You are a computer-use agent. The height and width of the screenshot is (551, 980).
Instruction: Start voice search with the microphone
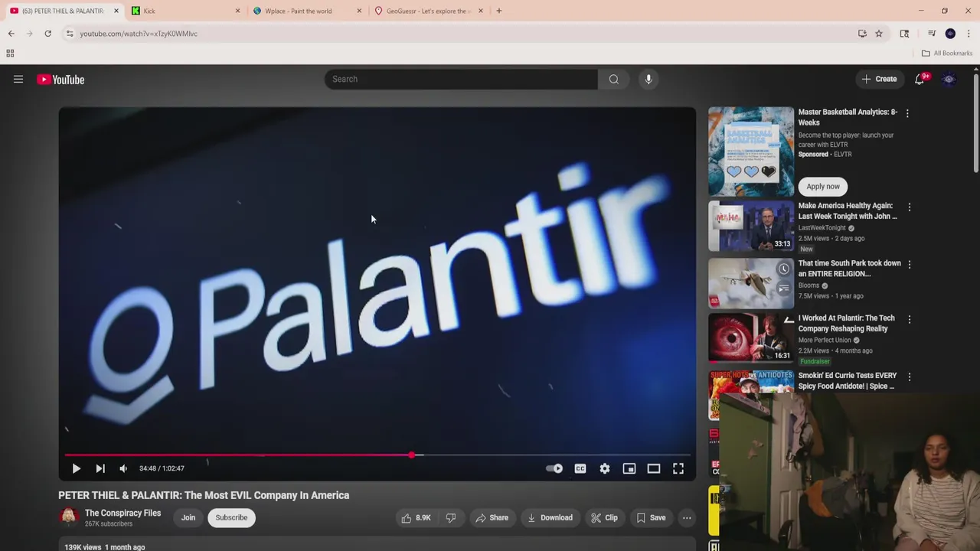(x=648, y=79)
